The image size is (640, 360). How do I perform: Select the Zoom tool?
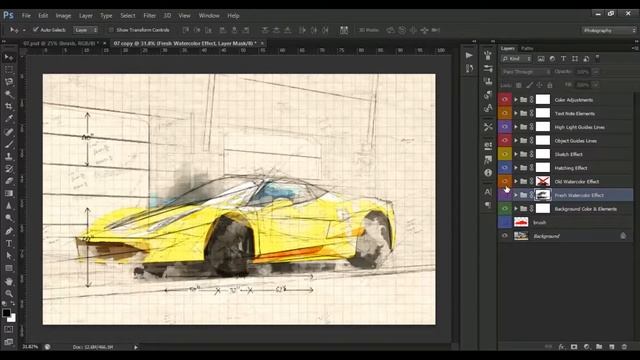9,293
